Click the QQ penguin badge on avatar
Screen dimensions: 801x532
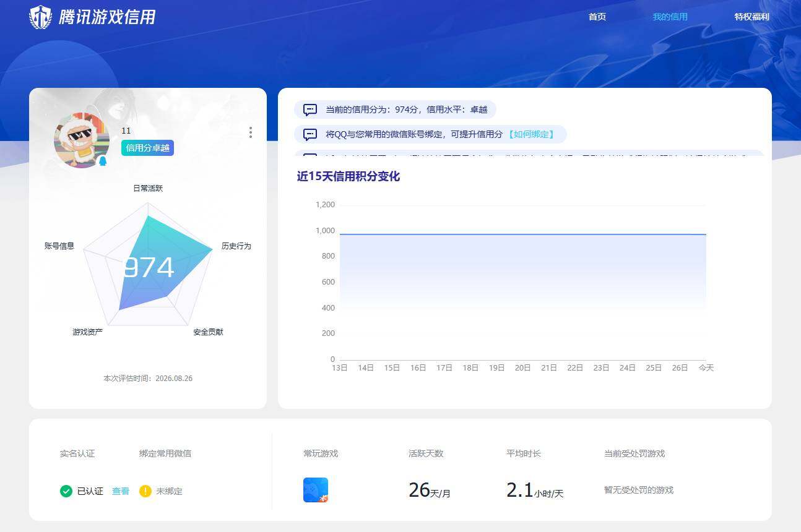pyautogui.click(x=103, y=161)
